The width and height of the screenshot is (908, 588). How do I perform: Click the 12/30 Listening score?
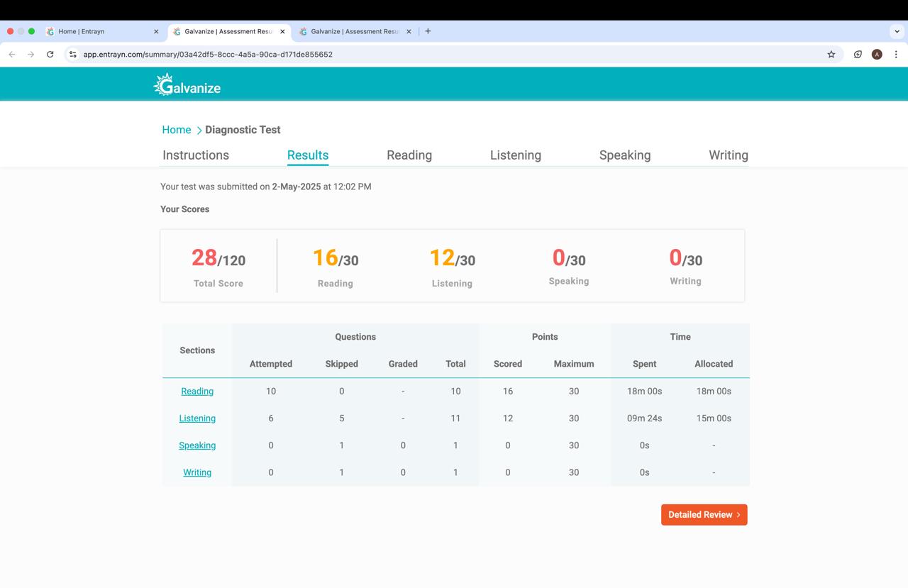point(453,258)
